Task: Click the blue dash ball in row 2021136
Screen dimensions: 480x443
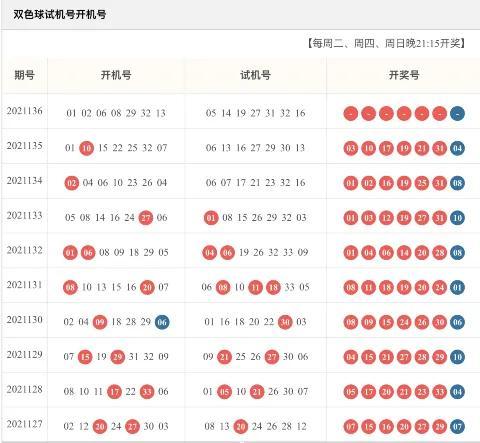Action: pyautogui.click(x=457, y=114)
